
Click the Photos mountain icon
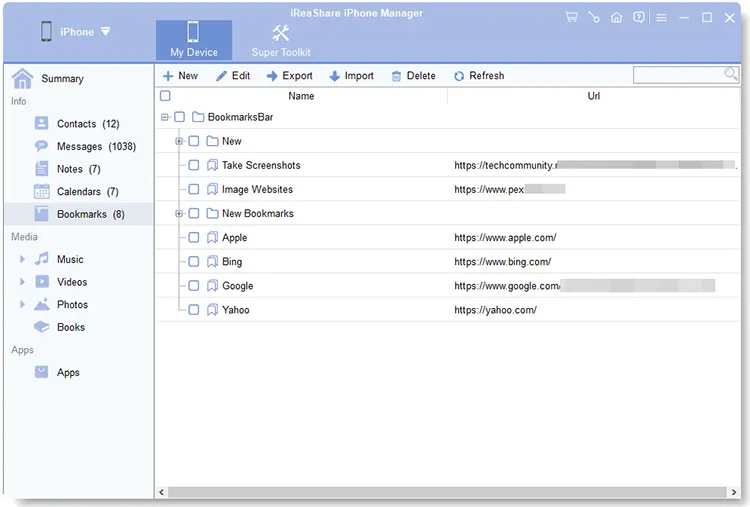42,304
